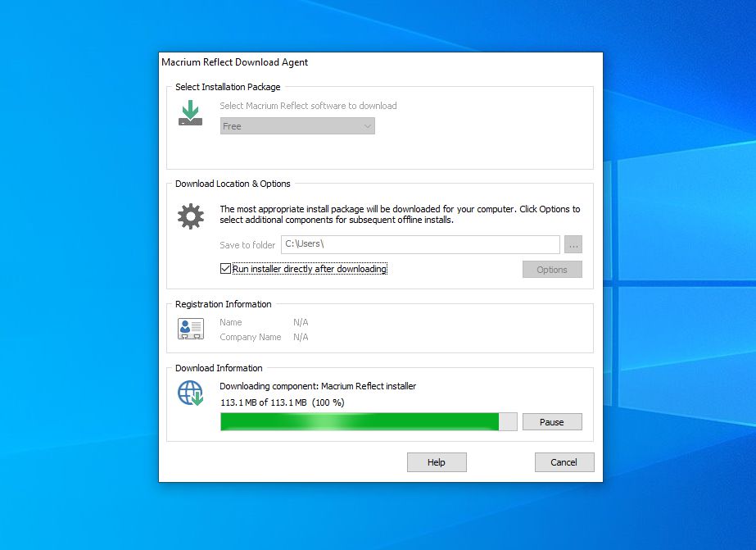Click the green download arrow icon

coord(191,112)
